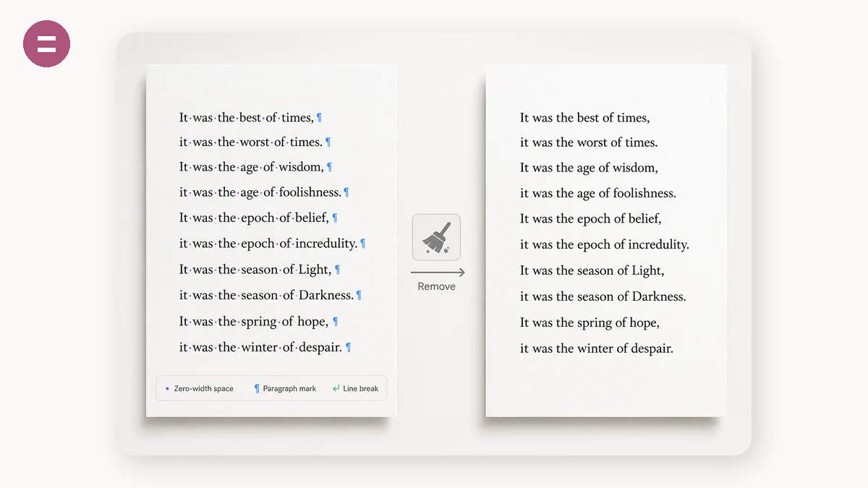Click paragraph mark after "worst of times."
Viewport: 868px width, 488px height.
(x=328, y=142)
